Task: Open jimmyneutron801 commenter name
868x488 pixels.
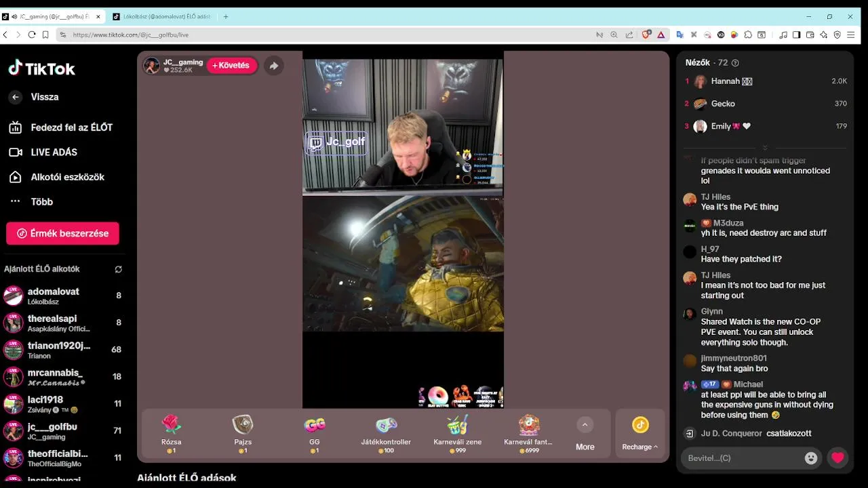Action: coord(734,359)
